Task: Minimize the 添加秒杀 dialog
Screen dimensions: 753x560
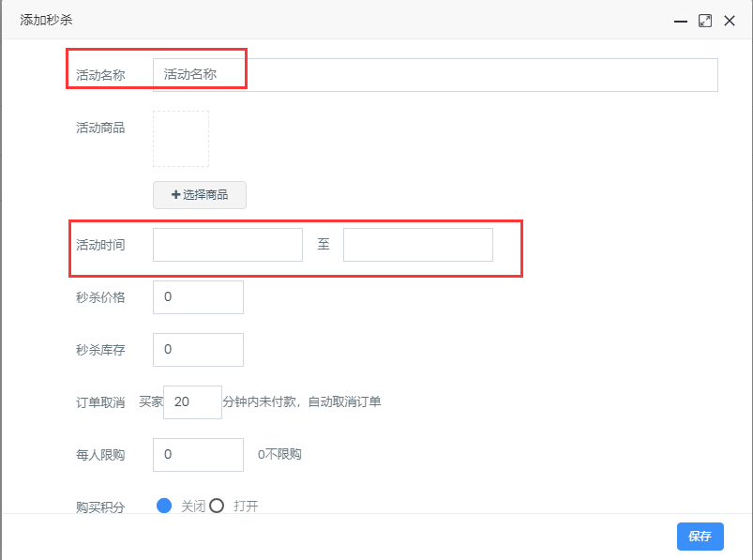Action: click(x=681, y=22)
